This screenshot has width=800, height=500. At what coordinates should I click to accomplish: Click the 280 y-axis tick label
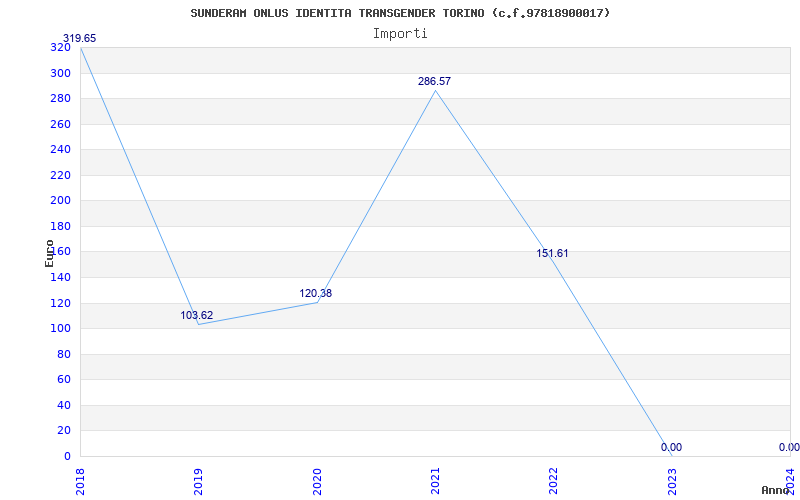tap(60, 98)
